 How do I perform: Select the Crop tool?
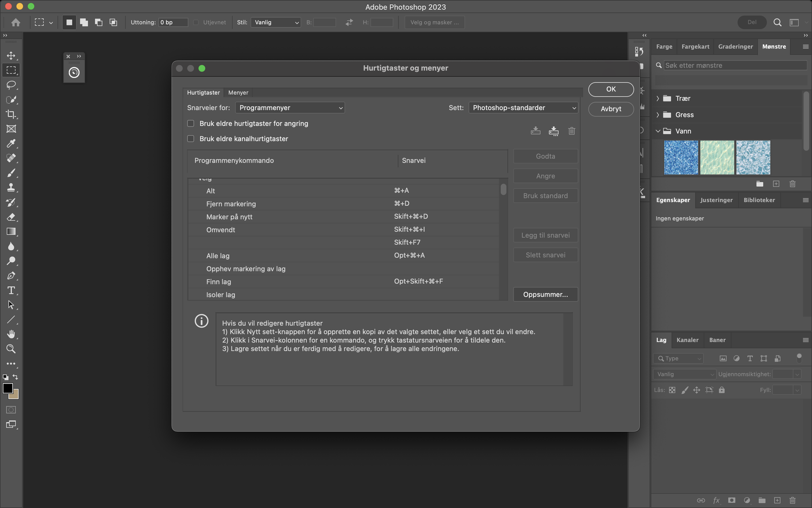pyautogui.click(x=11, y=114)
